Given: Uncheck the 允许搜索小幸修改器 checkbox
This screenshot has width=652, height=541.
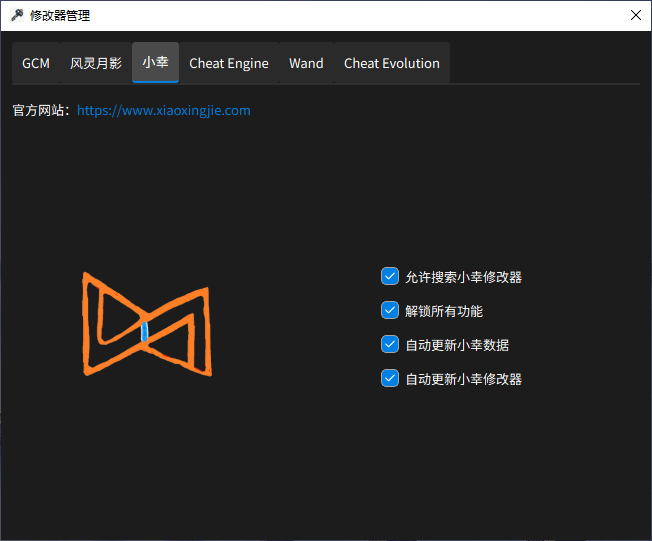Looking at the screenshot, I should 390,277.
